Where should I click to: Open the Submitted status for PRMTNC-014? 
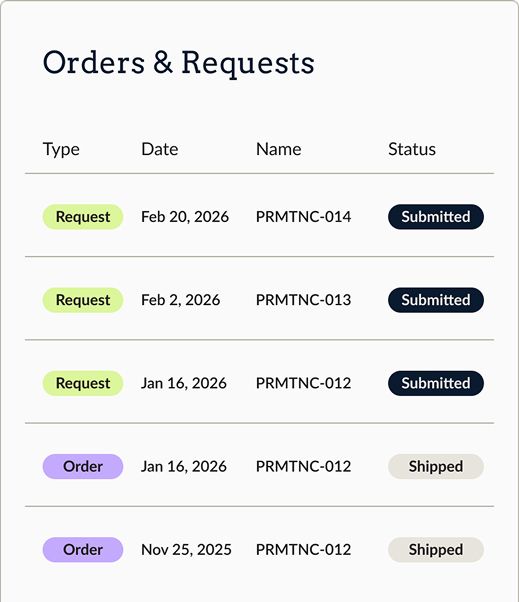click(436, 217)
